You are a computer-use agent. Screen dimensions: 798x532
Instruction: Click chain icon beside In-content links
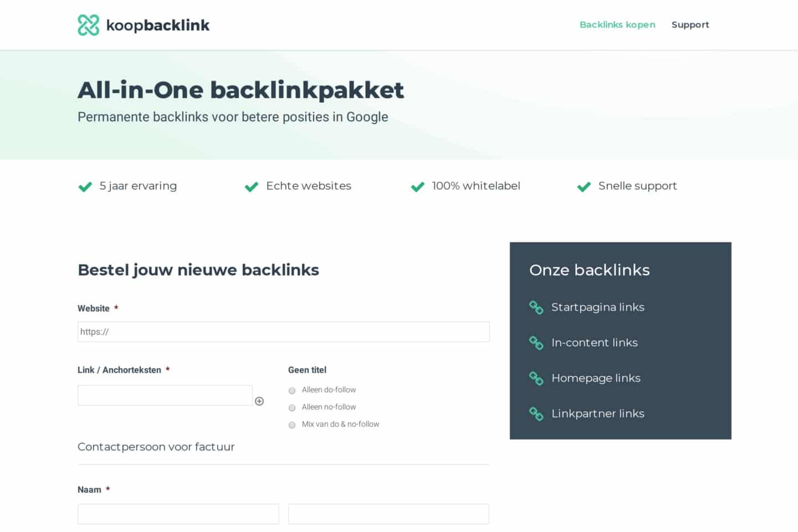536,343
